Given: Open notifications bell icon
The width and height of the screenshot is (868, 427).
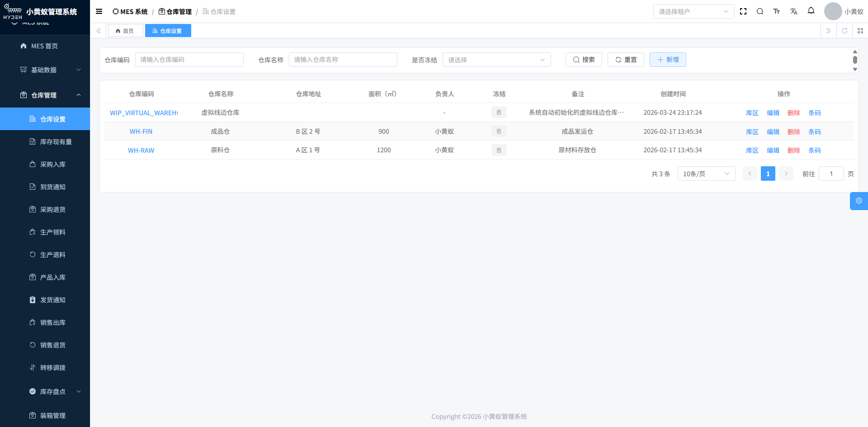Looking at the screenshot, I should point(811,11).
